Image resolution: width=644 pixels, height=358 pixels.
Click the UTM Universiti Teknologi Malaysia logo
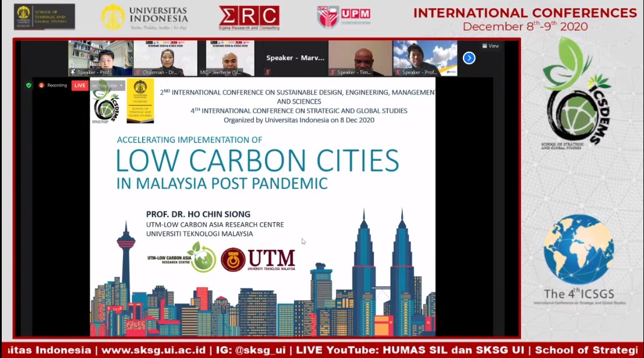tap(258, 260)
